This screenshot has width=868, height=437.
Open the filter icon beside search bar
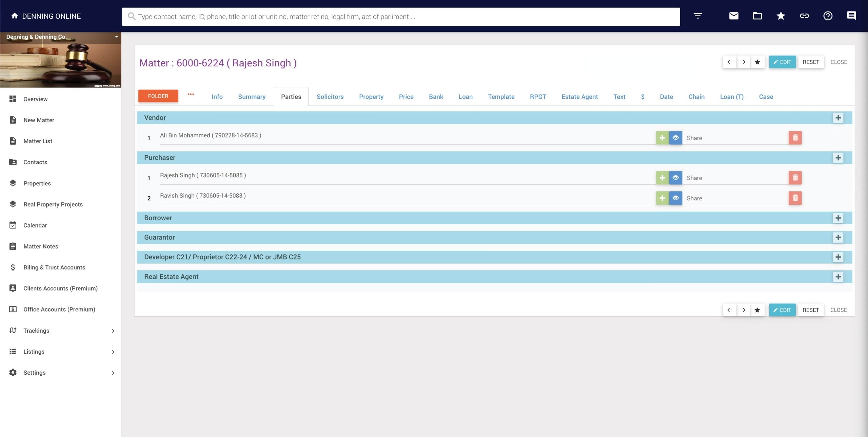click(x=697, y=16)
